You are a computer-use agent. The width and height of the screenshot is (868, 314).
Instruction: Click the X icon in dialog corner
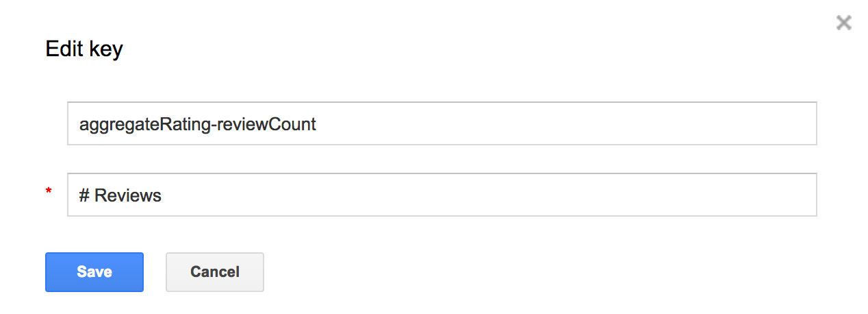click(x=843, y=23)
